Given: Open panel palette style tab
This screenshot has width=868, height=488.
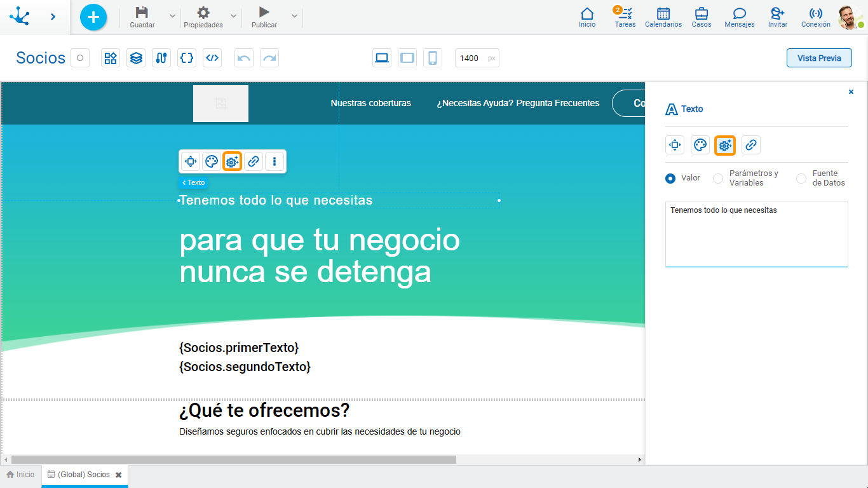Looking at the screenshot, I should [x=700, y=145].
